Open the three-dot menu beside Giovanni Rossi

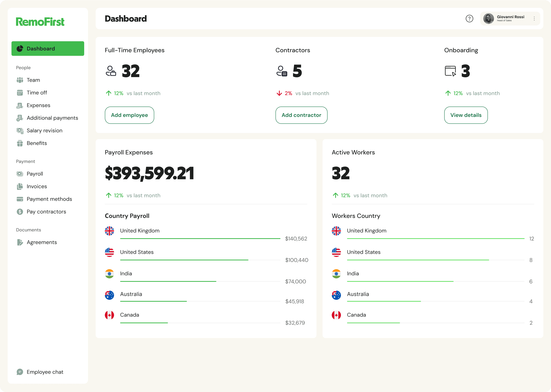[x=534, y=19]
